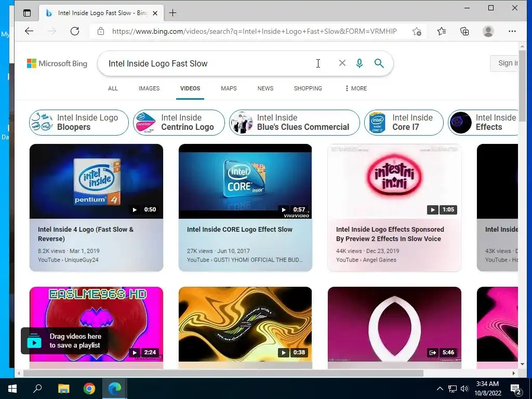Open the volume control in system tray
This screenshot has width=532, height=399.
pos(464,389)
